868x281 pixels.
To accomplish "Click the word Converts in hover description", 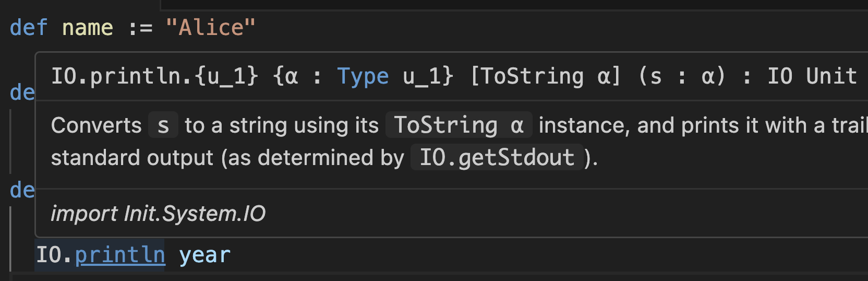I will click(97, 125).
